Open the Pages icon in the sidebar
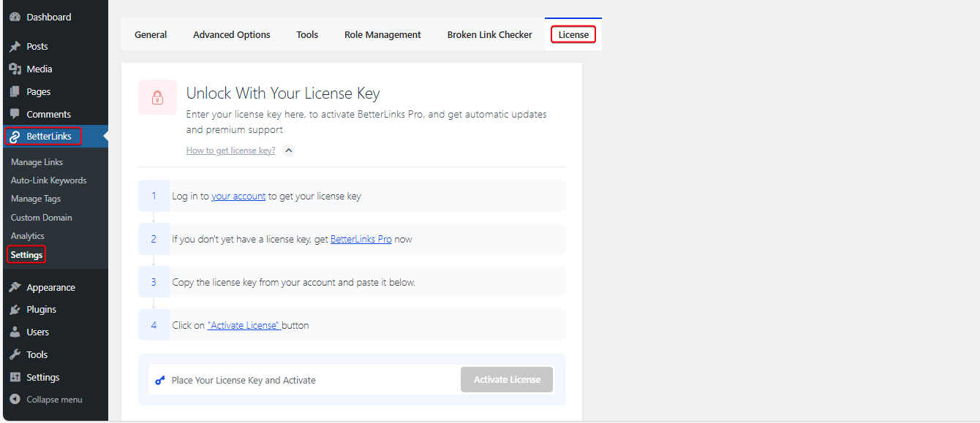The height and width of the screenshot is (423, 980). point(15,91)
